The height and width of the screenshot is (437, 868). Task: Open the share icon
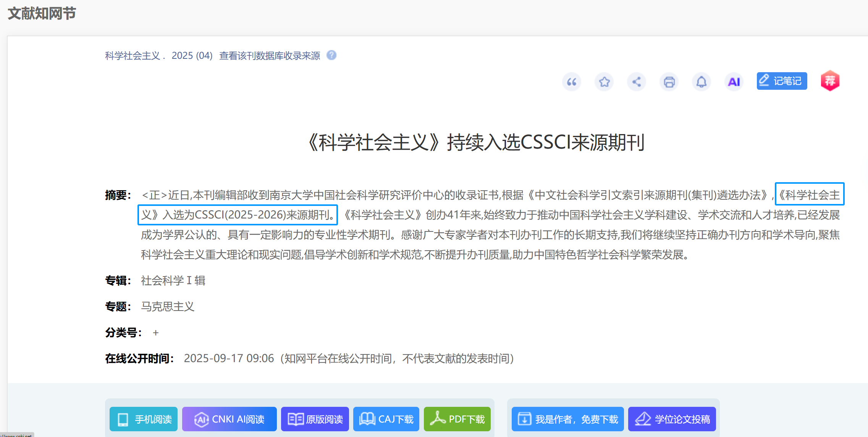[637, 82]
